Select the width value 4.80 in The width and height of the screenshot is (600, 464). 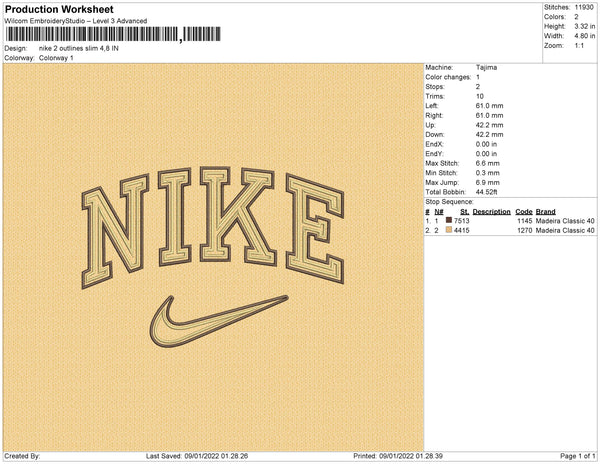tap(585, 36)
